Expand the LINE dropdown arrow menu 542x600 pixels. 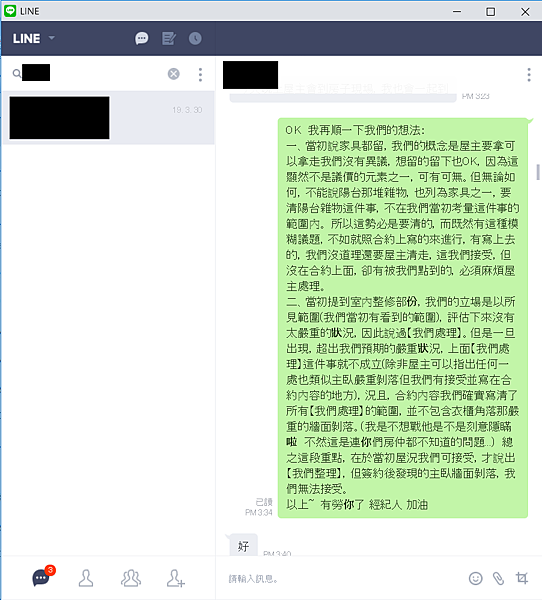(x=52, y=38)
